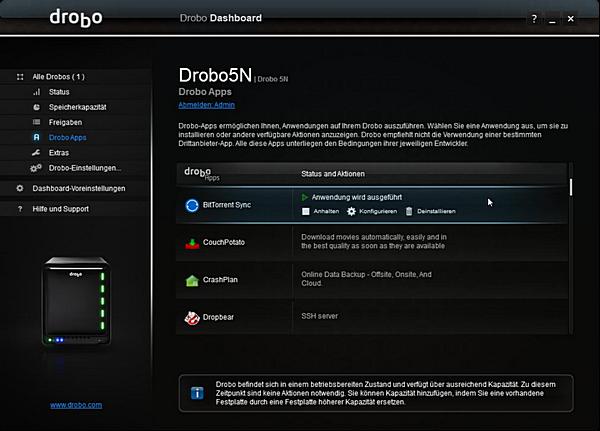
Task: Click the 'Online Data Backup' description
Action: tap(366, 279)
